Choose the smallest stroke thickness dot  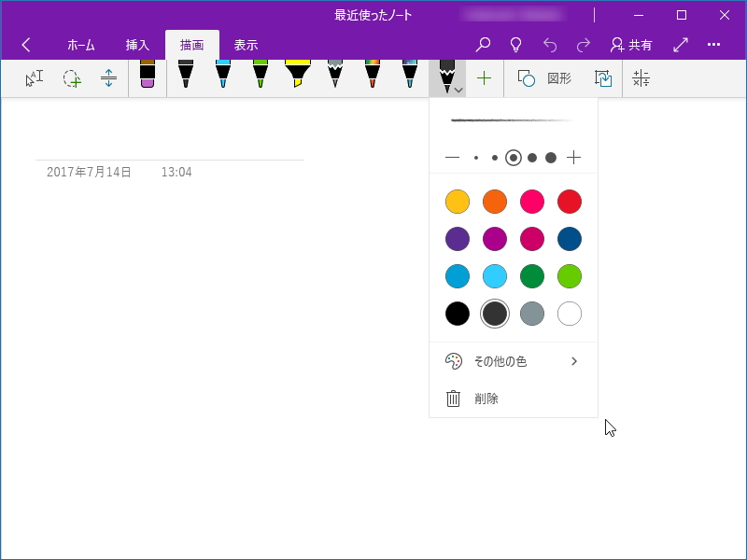click(475, 158)
